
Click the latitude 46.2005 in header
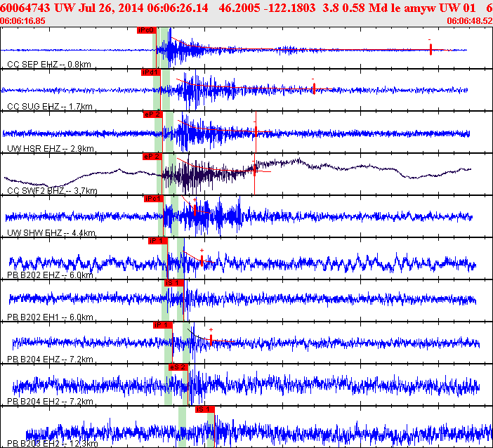pyautogui.click(x=239, y=8)
